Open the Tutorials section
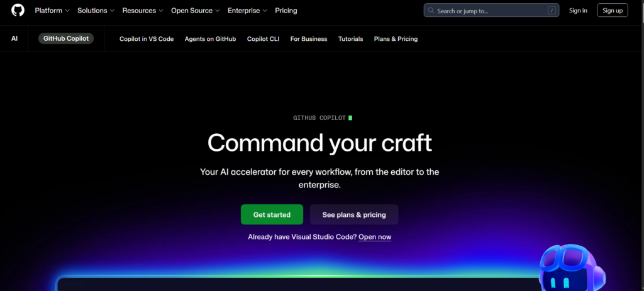Screen dimensions: 644x291 350,39
